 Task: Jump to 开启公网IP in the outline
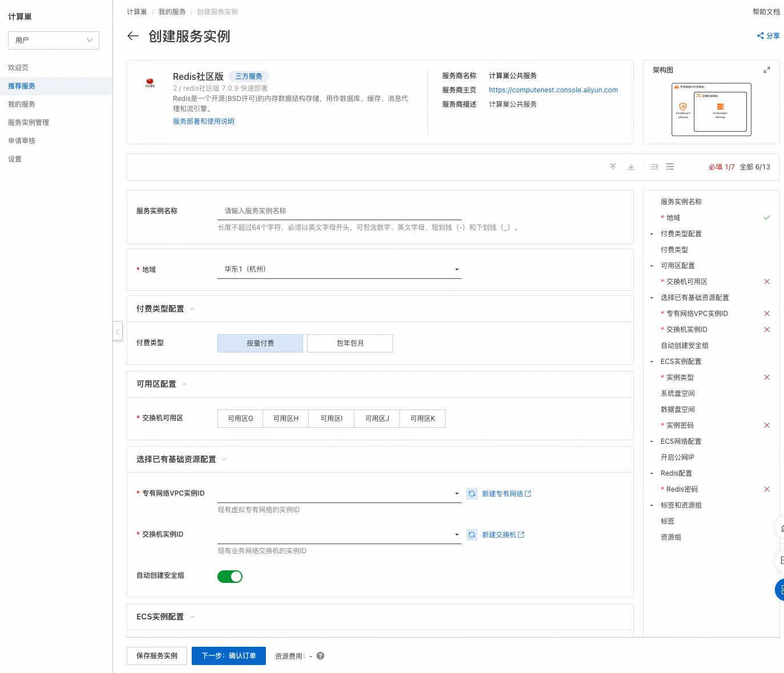[677, 457]
